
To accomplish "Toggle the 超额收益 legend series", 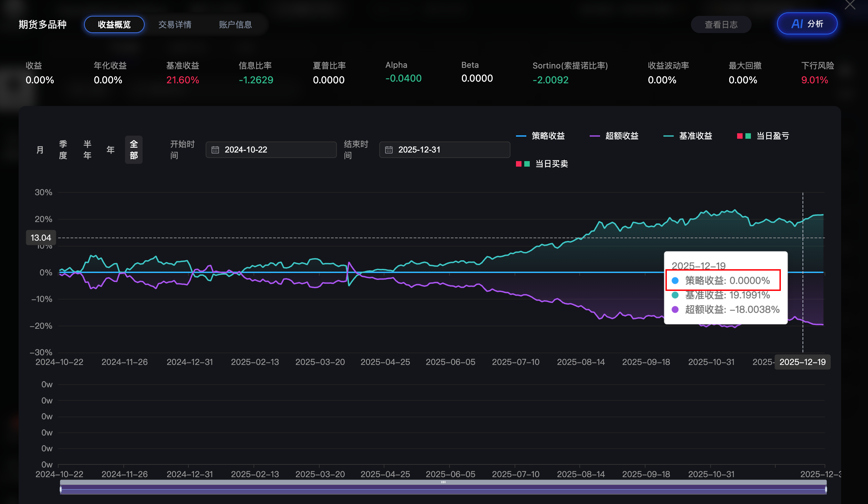I will click(614, 136).
